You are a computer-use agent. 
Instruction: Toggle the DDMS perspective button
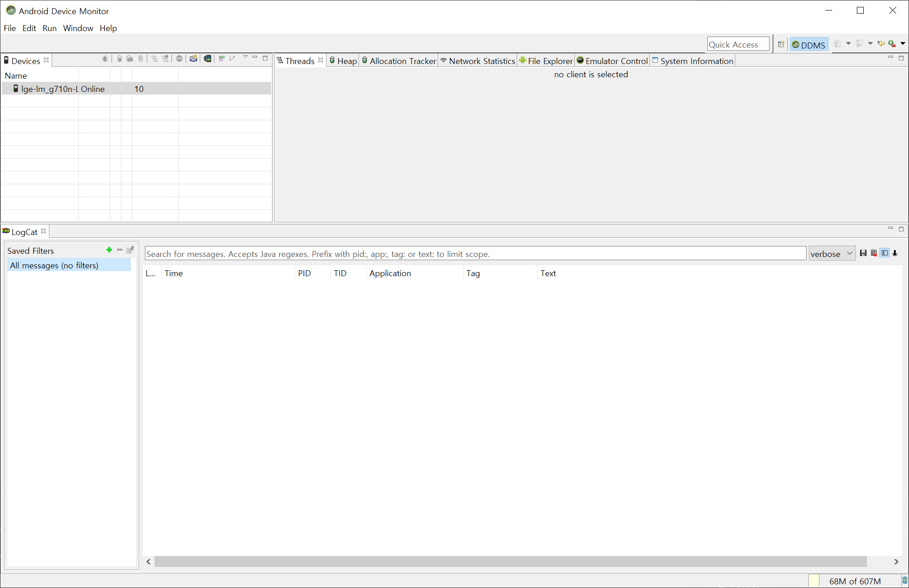click(x=808, y=45)
